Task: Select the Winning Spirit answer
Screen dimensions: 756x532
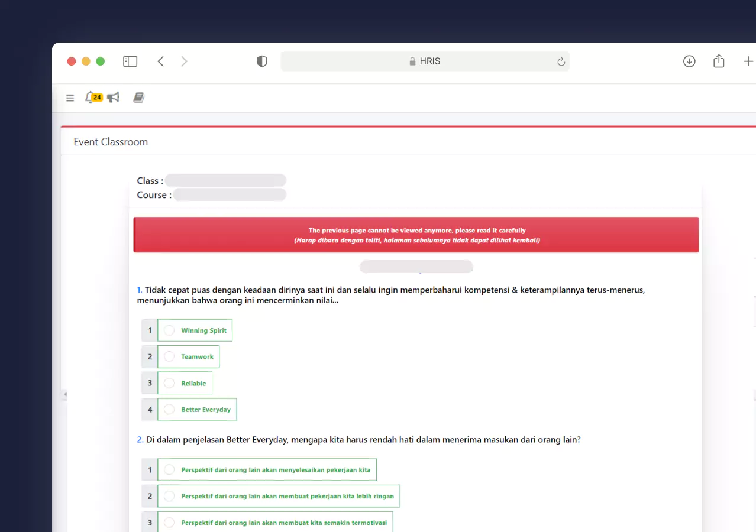Action: (169, 330)
